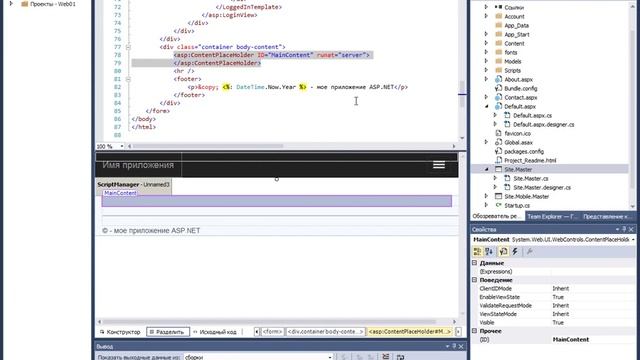Click the Site.Mobile.Master file icon
Viewport: 640px width, 360px height.
498,196
